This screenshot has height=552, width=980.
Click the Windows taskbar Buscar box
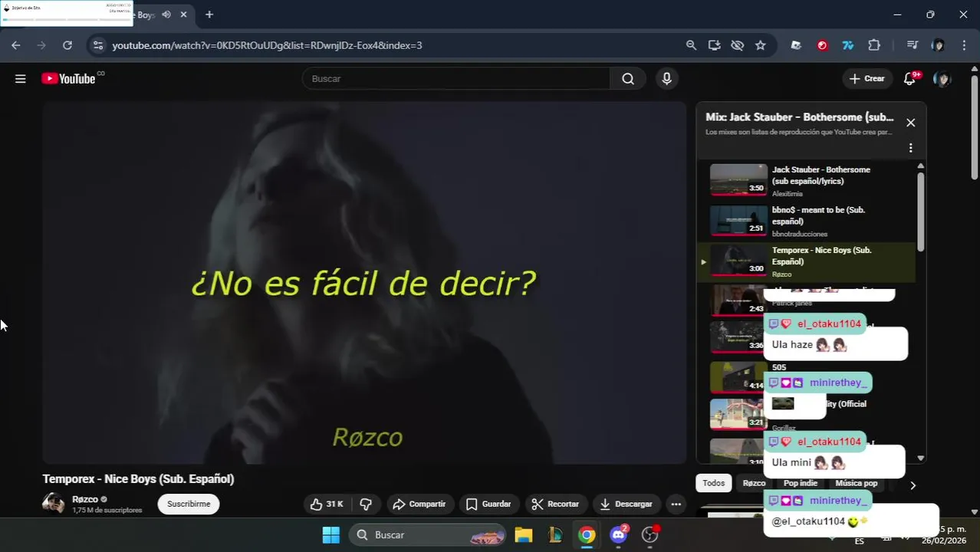click(x=428, y=534)
